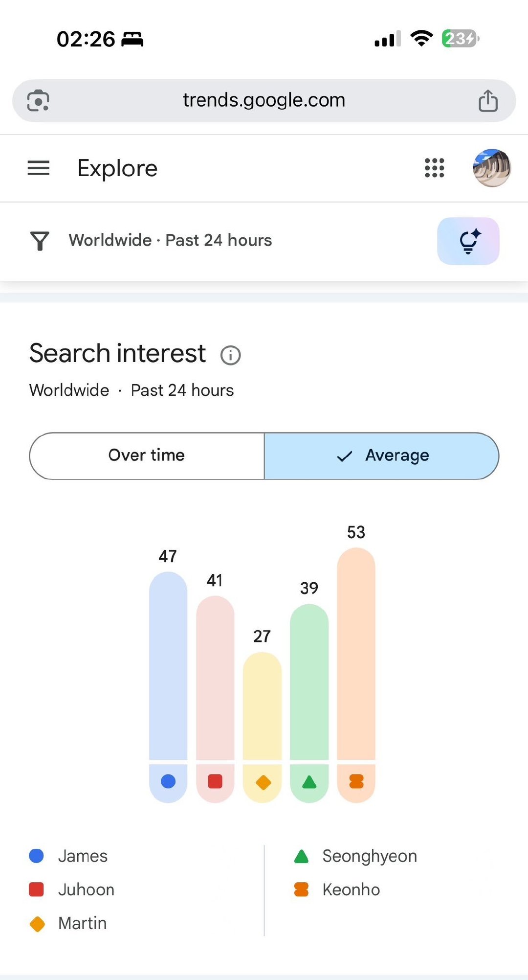
Task: Select the blue James bar
Action: click(x=168, y=665)
